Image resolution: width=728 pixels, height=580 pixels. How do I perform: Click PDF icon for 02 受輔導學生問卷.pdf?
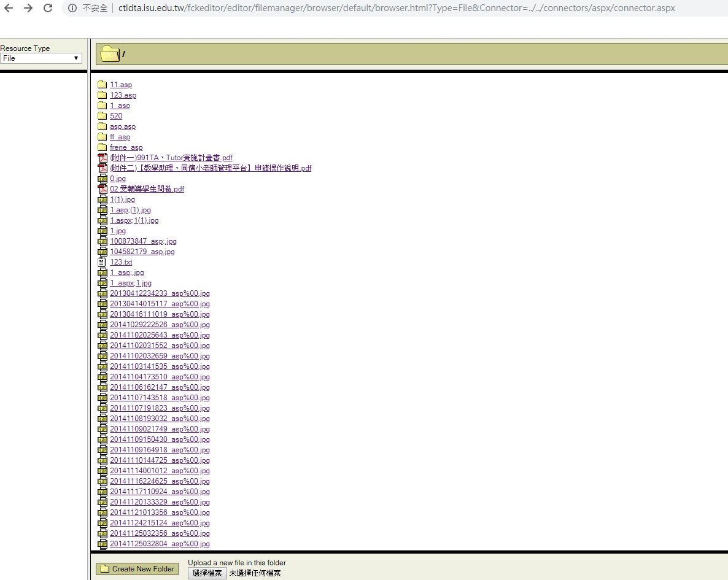click(x=102, y=189)
